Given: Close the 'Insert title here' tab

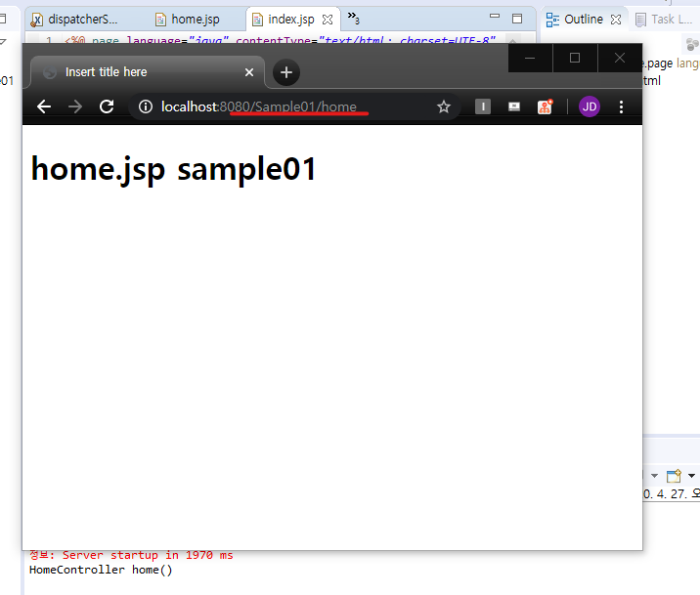Looking at the screenshot, I should (249, 72).
